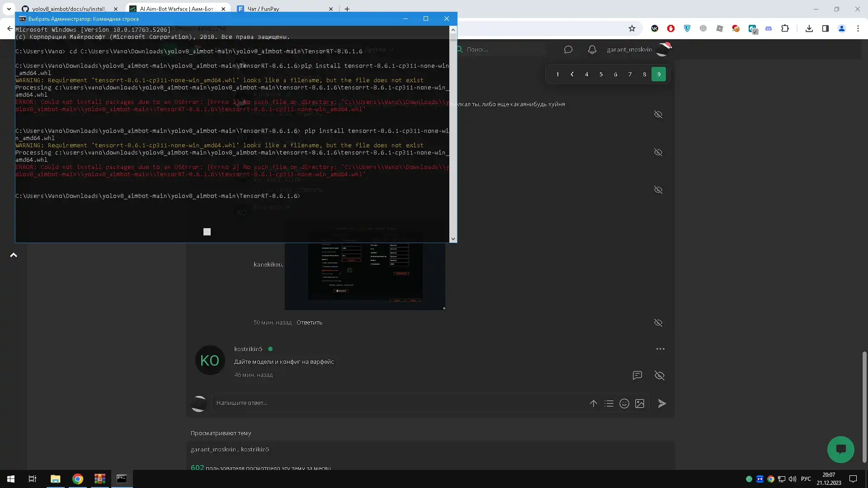Switch to AI Aim-Bot Warface tab

pyautogui.click(x=176, y=9)
